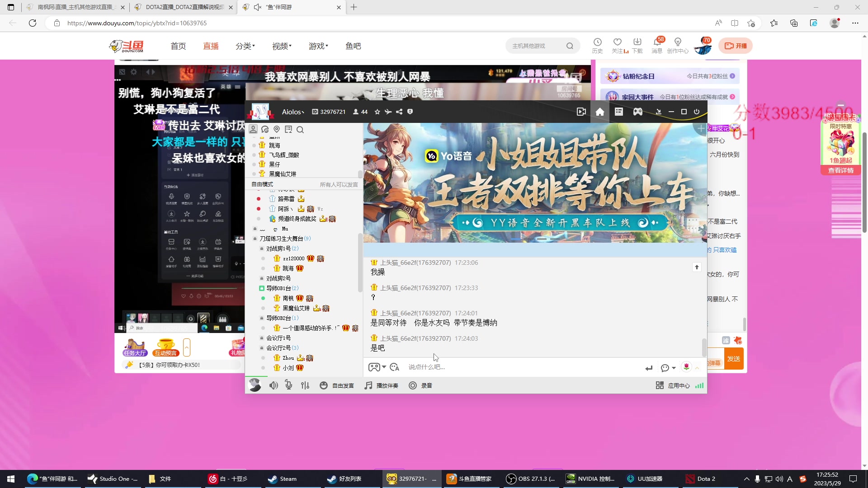Open 任务大厅 task hall
Image resolution: width=868 pixels, height=488 pixels.
click(135, 347)
